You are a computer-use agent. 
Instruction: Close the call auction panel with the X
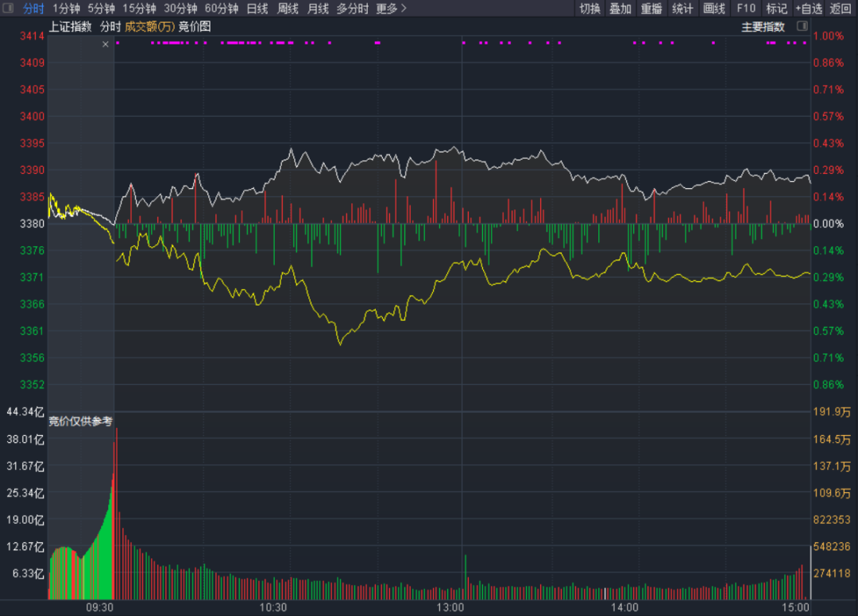point(106,44)
